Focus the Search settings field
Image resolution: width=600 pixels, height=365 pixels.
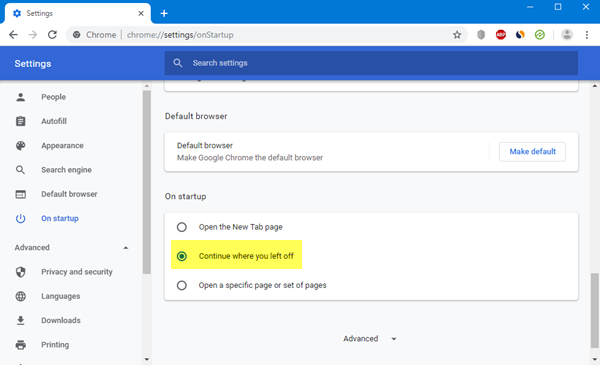click(x=371, y=63)
